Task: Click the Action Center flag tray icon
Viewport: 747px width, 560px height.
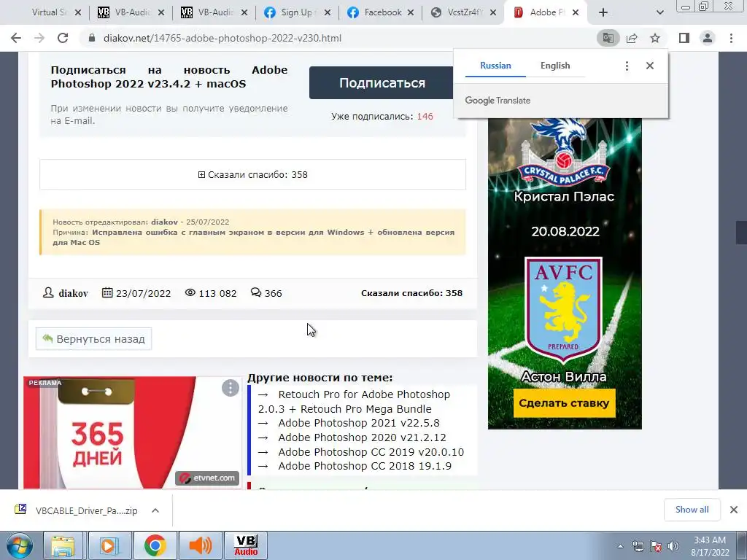Action: 656,546
